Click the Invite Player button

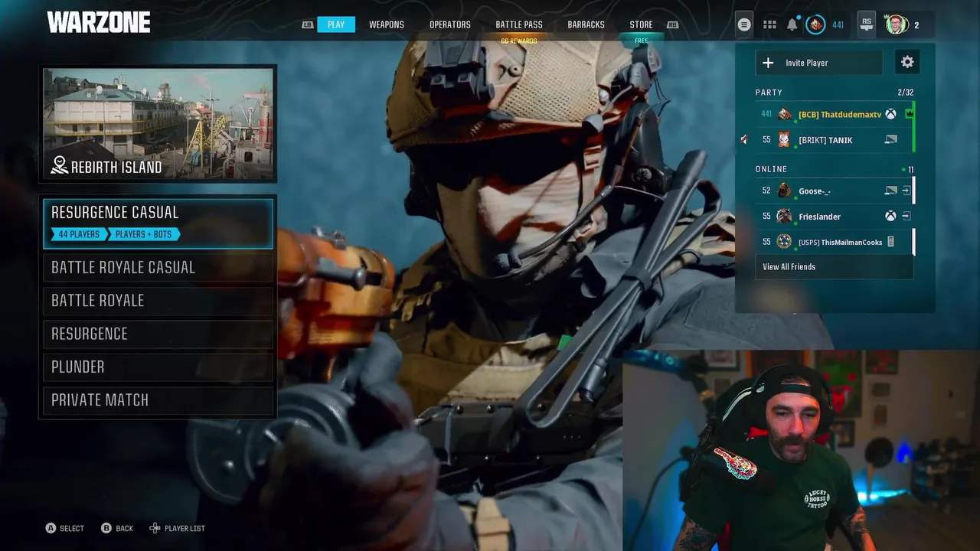819,63
